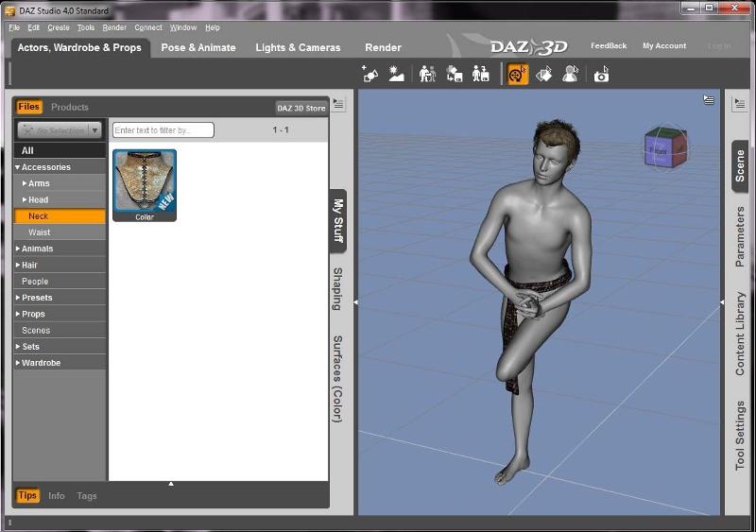Open the Shaping side tab
The width and height of the screenshot is (756, 532).
(338, 289)
